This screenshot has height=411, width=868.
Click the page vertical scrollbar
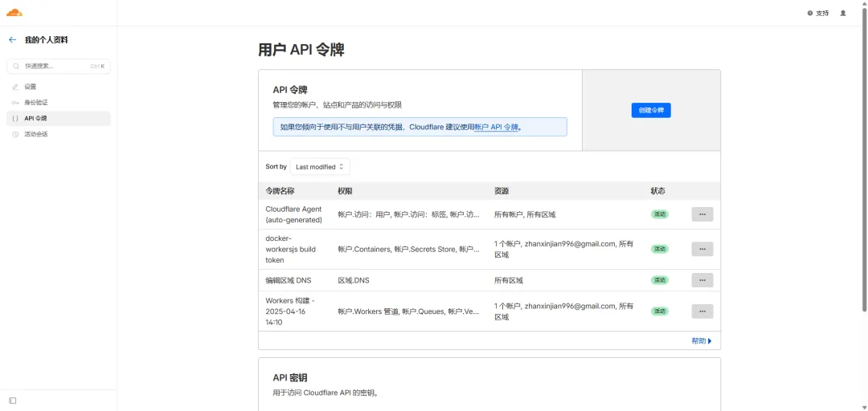pyautogui.click(x=864, y=161)
